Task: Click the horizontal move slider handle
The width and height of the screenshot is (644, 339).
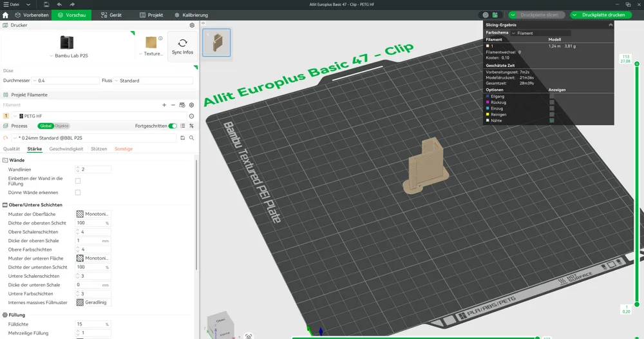Action: tap(537, 338)
